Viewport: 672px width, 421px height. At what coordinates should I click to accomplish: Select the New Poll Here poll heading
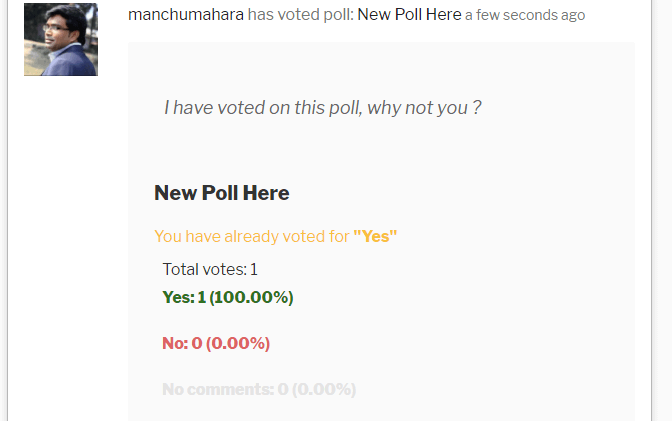[222, 192]
